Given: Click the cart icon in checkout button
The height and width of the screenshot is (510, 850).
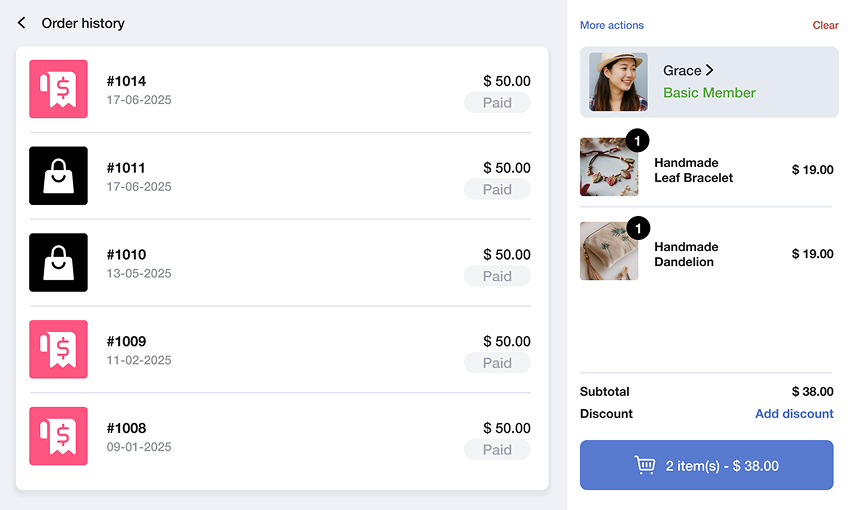Looking at the screenshot, I should click(645, 465).
